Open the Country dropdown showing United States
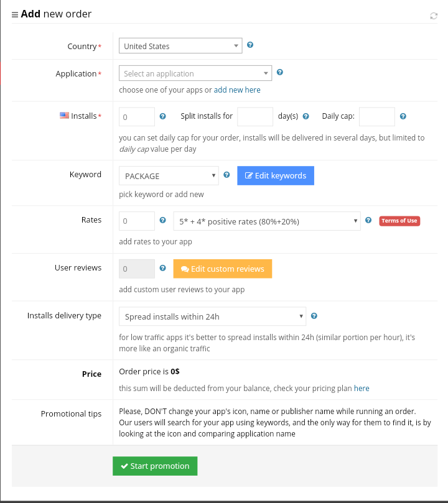The width and height of the screenshot is (448, 503). (180, 46)
